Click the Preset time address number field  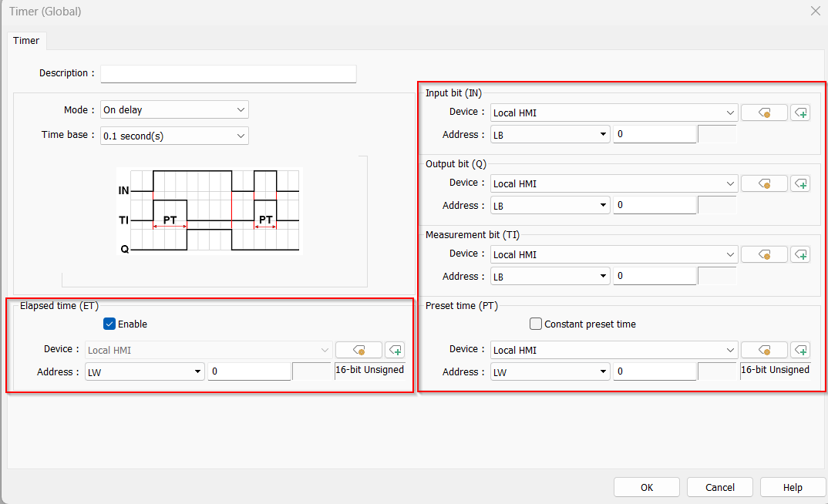[655, 371]
